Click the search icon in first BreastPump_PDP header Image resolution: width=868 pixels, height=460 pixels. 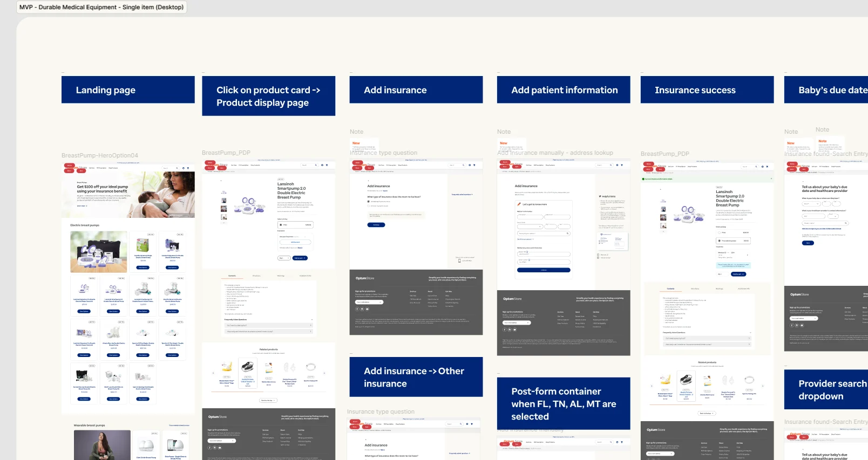point(316,165)
